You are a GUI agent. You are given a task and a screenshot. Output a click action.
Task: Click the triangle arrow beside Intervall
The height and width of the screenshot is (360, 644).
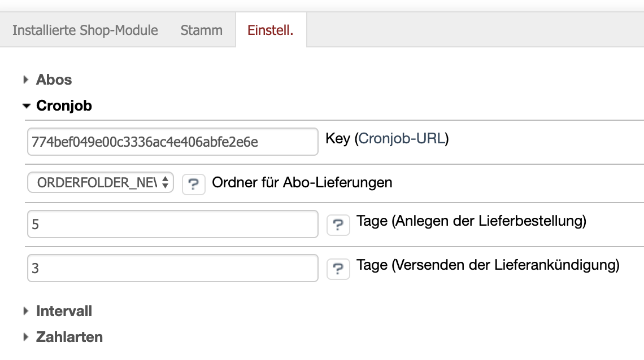(x=26, y=311)
